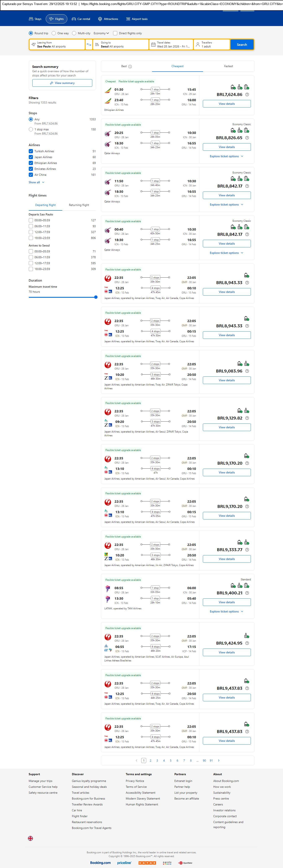Open the Economy cabin class dropdown
The width and height of the screenshot is (283, 868).
click(101, 33)
